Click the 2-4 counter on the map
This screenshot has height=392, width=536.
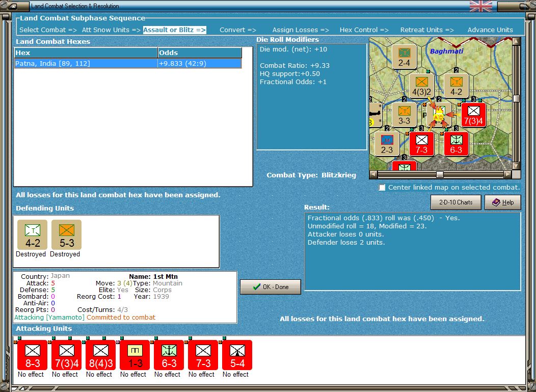pos(404,57)
